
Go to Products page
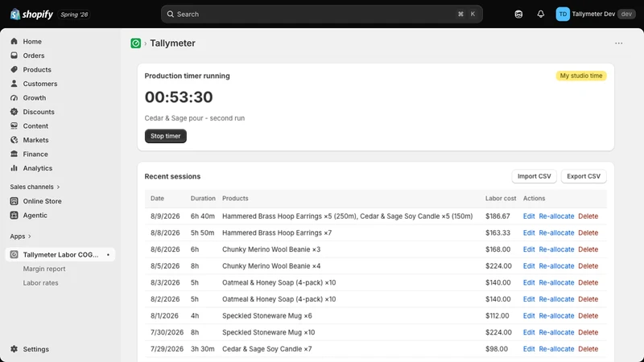tap(37, 70)
